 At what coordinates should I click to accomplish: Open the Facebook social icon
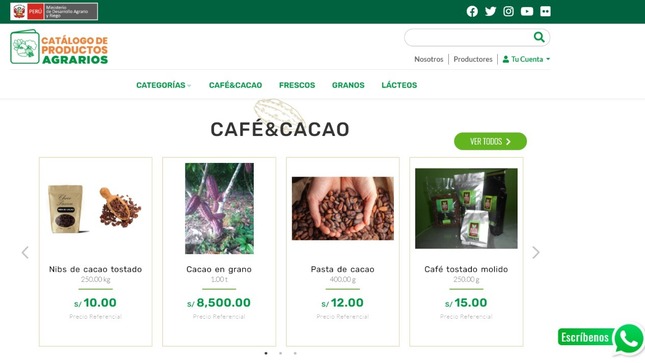[x=472, y=12]
